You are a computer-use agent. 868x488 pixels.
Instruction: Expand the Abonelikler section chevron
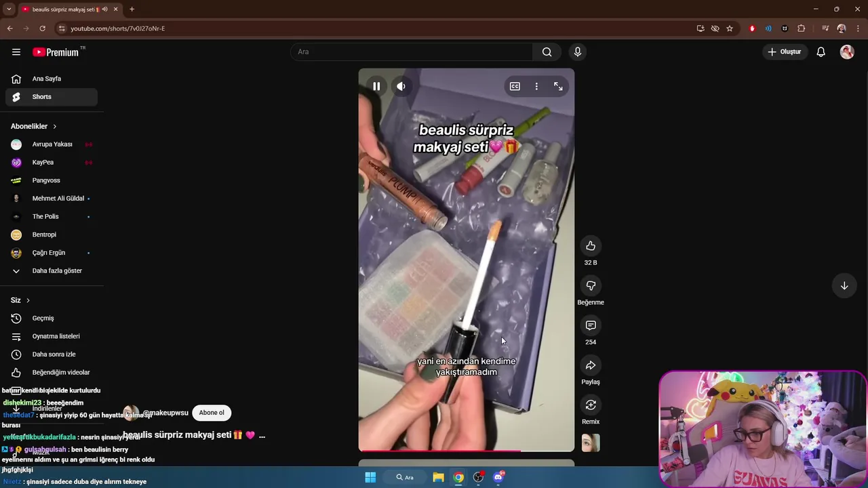coord(55,127)
